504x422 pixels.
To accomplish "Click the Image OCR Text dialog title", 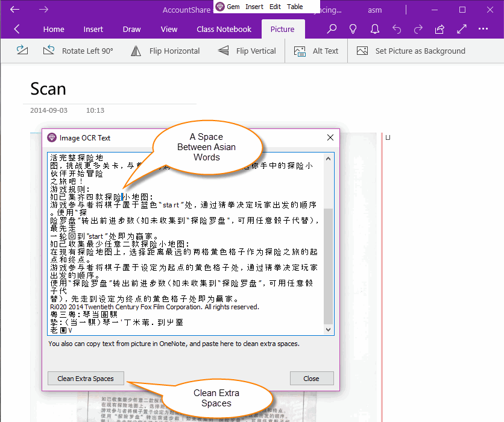I will 85,138.
